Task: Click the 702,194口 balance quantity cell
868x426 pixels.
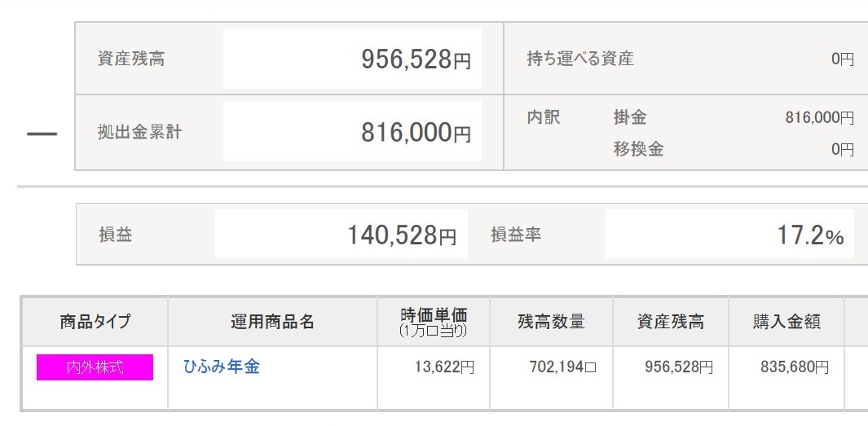Action: pyautogui.click(x=562, y=367)
